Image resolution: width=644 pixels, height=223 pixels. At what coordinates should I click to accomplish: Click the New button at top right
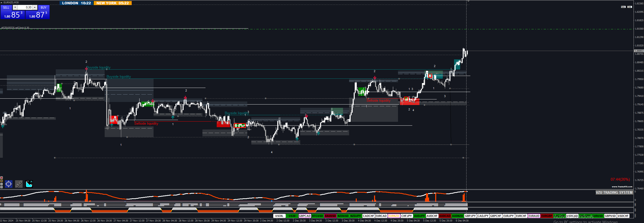coord(623,7)
